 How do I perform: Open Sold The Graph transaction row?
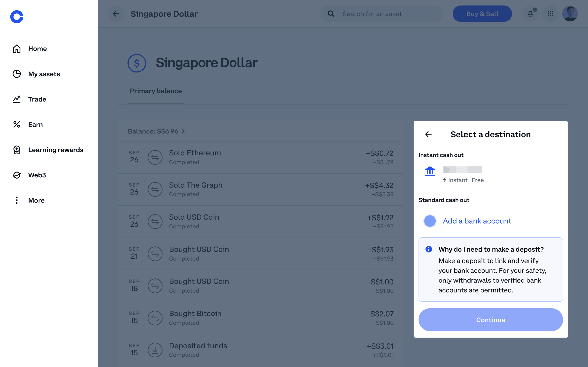[x=260, y=189]
